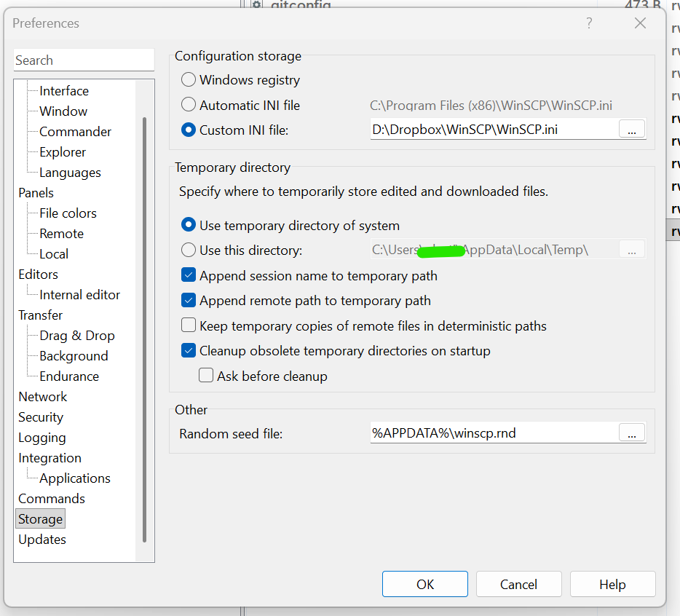This screenshot has height=616, width=680.
Task: Select Transfer in the preferences tree
Action: click(x=41, y=315)
